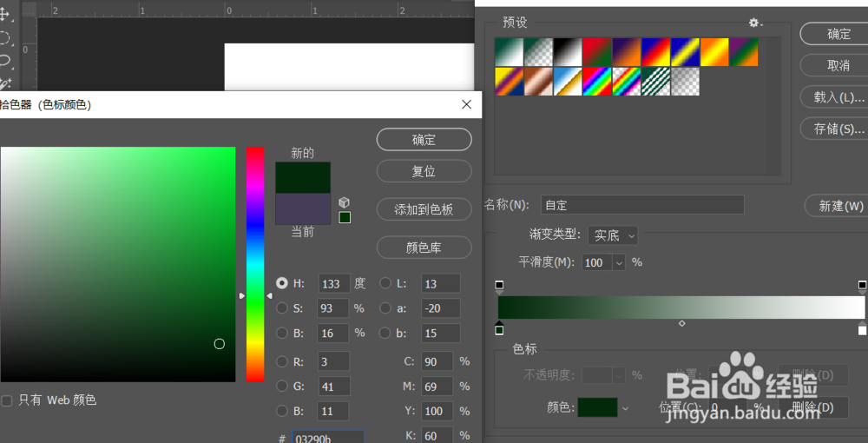The image size is (868, 443).
Task: Enable the 只有 Web 颜色 checkbox
Action: tap(7, 400)
